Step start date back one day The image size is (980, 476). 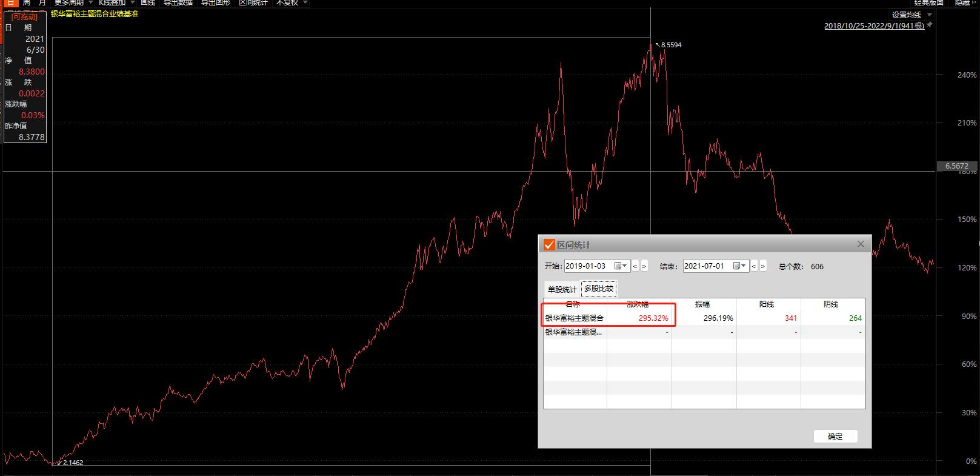coord(635,266)
